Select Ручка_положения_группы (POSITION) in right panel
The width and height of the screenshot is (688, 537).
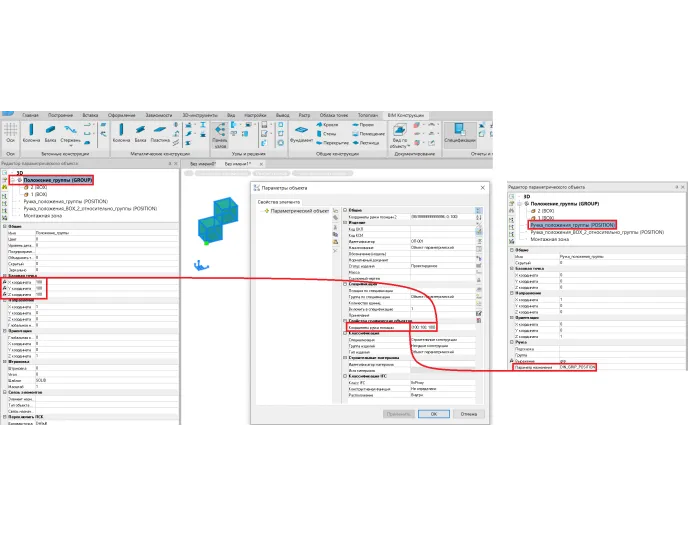click(572, 225)
